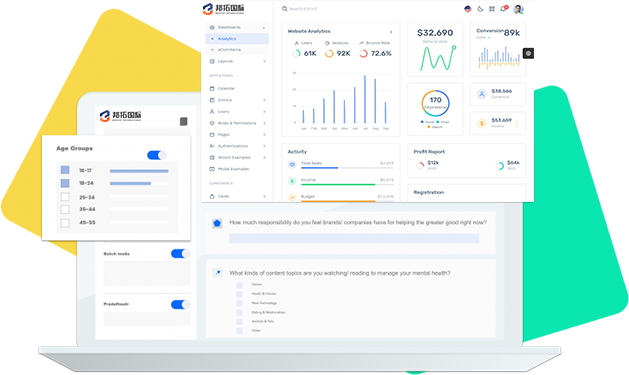
Task: Open the shortcuts grid icon in header
Action: [x=492, y=9]
